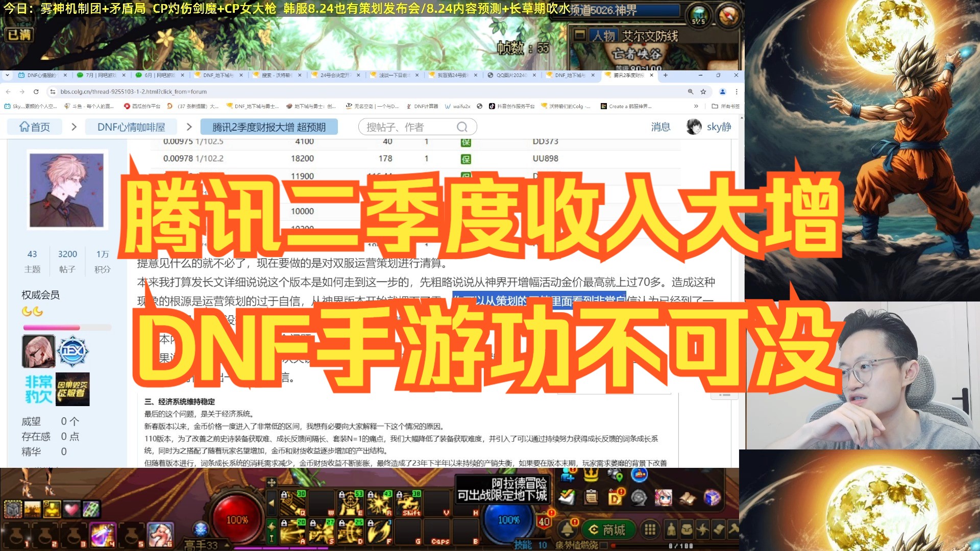Open the character info silhouette icon
Image resolution: width=980 pixels, height=551 pixels.
671,530
